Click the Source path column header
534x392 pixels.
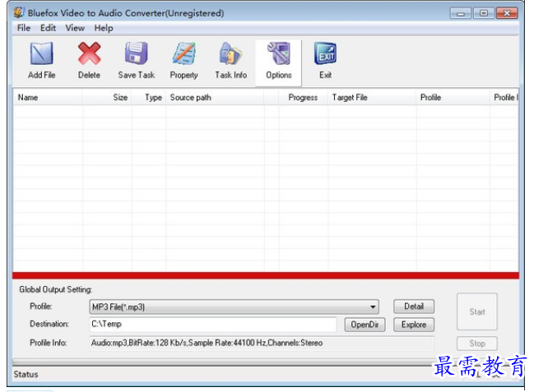[215, 97]
